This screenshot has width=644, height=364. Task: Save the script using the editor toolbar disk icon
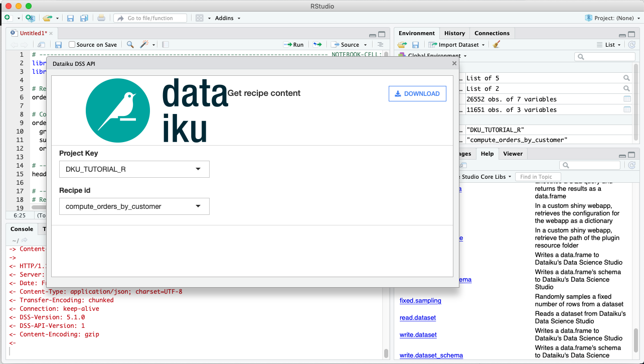(x=59, y=45)
